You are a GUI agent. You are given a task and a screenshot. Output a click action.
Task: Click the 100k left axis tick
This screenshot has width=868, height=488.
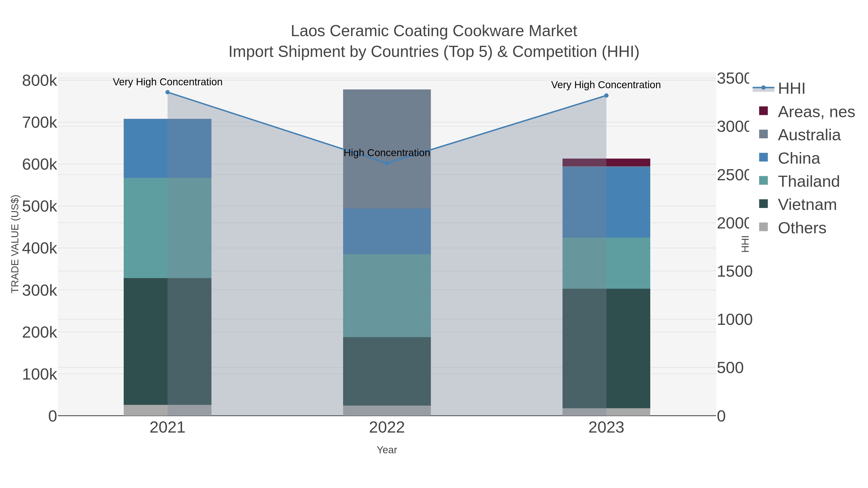[40, 374]
